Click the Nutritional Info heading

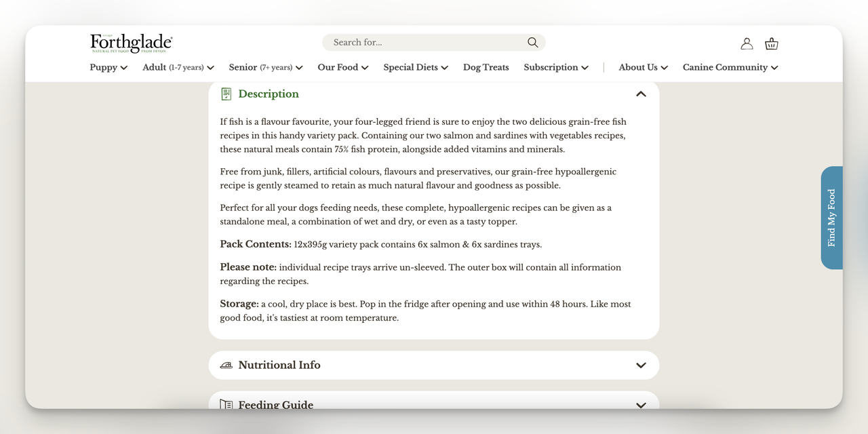click(x=279, y=365)
